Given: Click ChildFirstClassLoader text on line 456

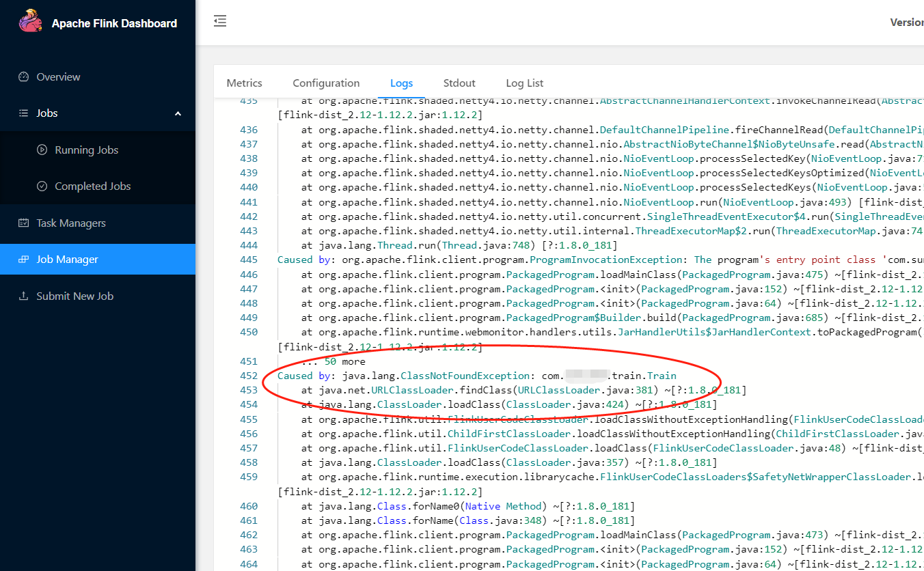Looking at the screenshot, I should tap(510, 434).
